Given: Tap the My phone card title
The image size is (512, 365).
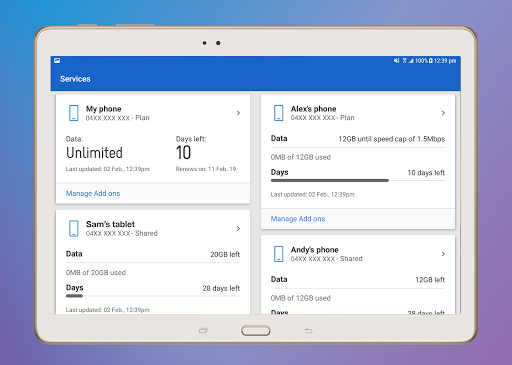Looking at the screenshot, I should [104, 109].
